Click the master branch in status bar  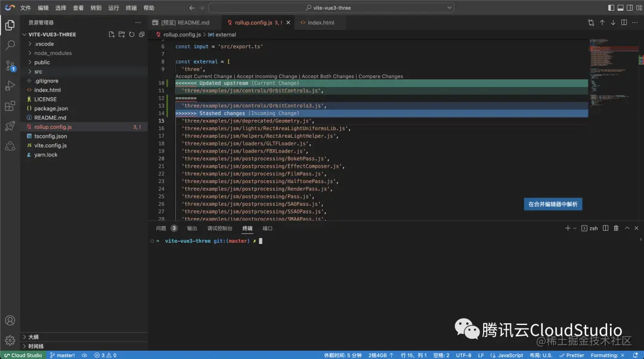(x=63, y=355)
